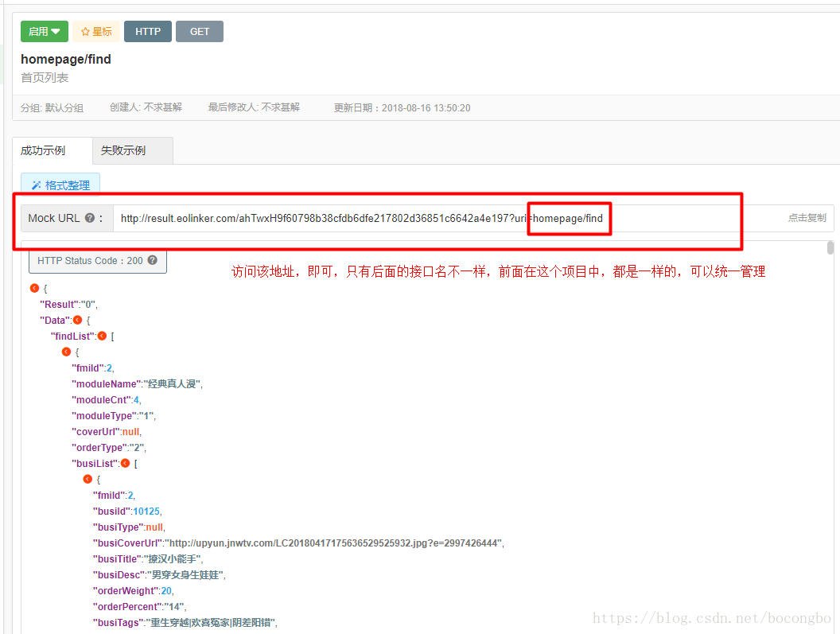The width and height of the screenshot is (840, 634).
Task: Click the HTTP Status Code: 200 box
Action: [x=97, y=260]
